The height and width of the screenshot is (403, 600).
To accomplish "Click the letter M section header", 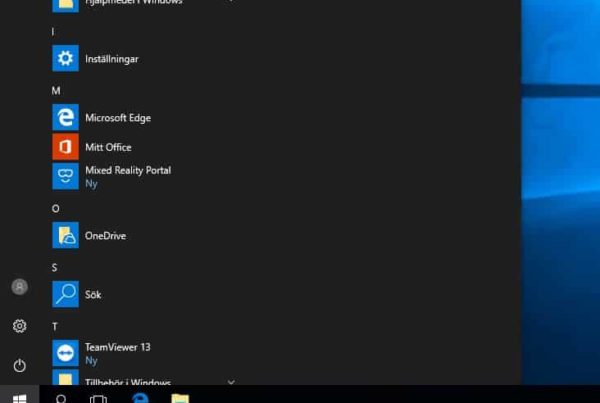I will coord(56,91).
